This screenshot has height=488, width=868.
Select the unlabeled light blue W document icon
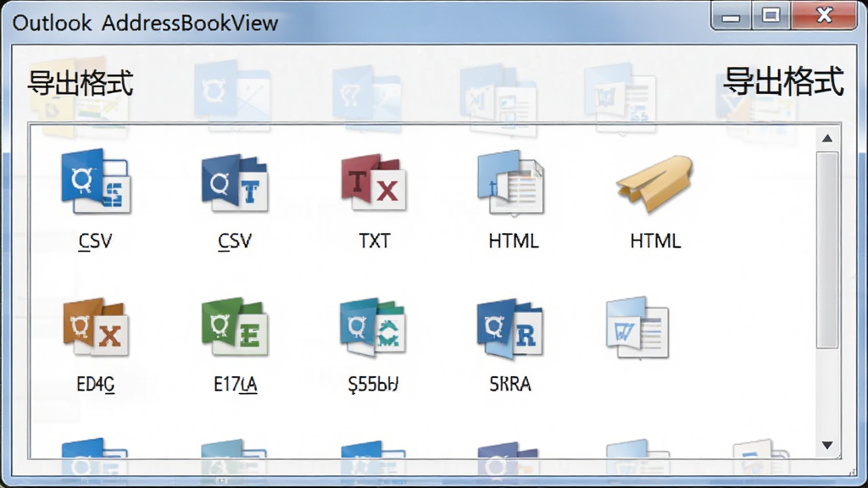637,328
